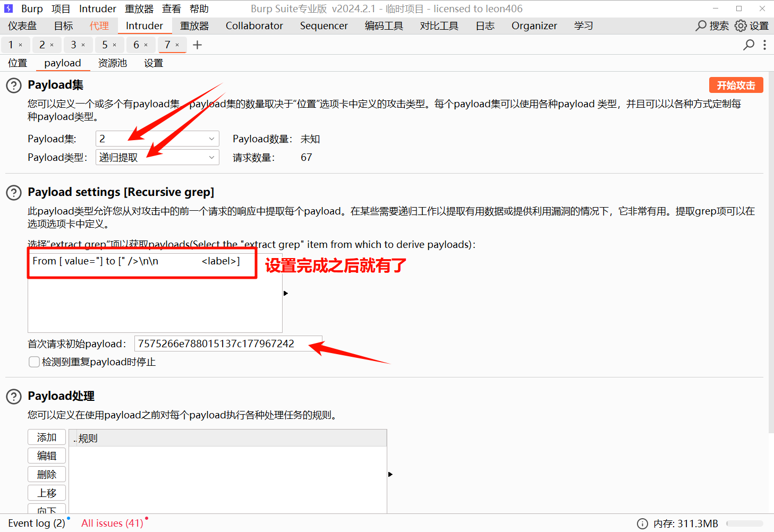Switch to the Sequencer tab
This screenshot has width=774, height=532.
coord(324,25)
